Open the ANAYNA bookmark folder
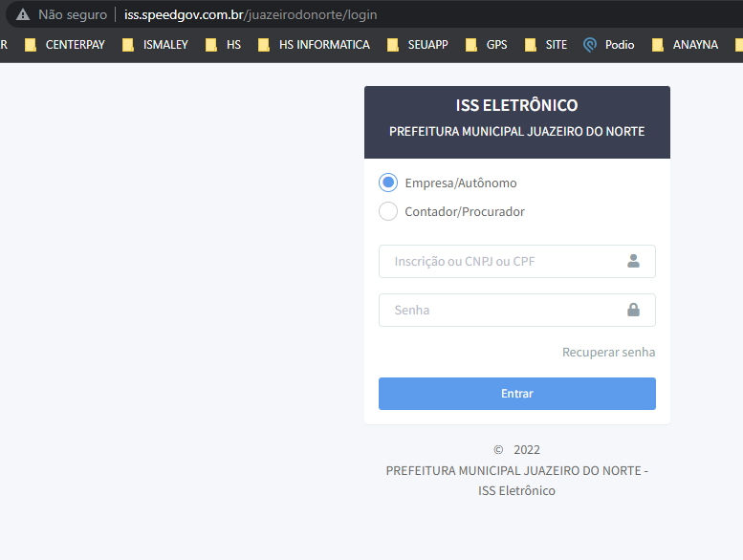The image size is (743, 560). [686, 45]
